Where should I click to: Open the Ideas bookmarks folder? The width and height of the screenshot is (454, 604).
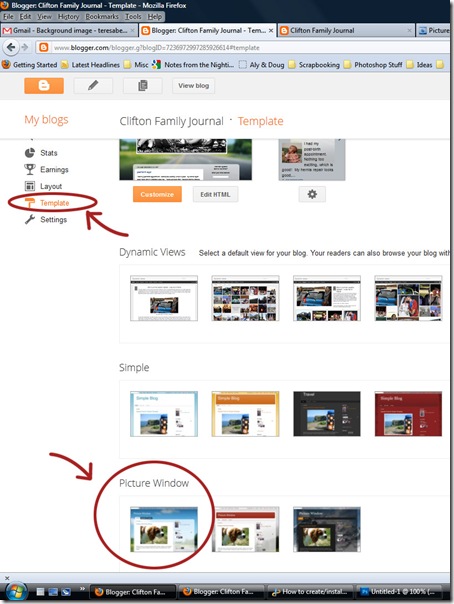(419, 65)
